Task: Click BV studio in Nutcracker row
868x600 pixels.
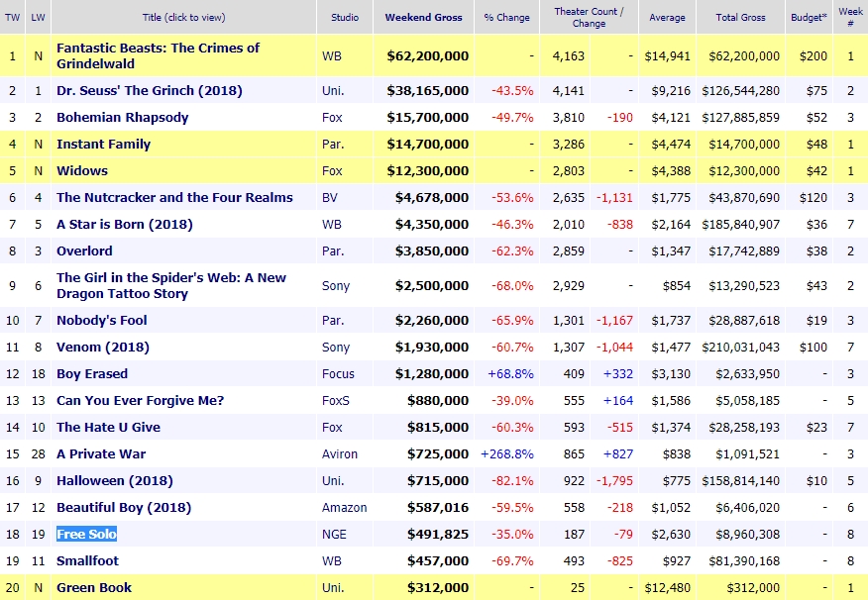Action: [329, 197]
